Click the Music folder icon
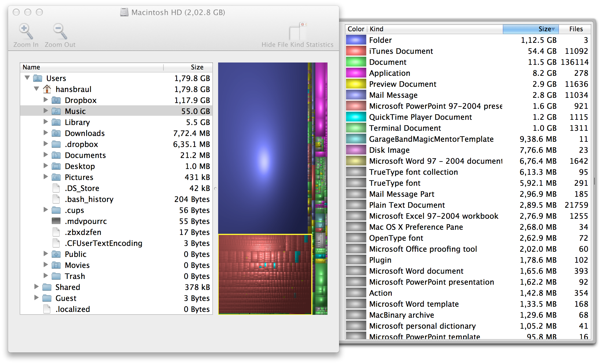The width and height of the screenshot is (600, 364). [56, 111]
